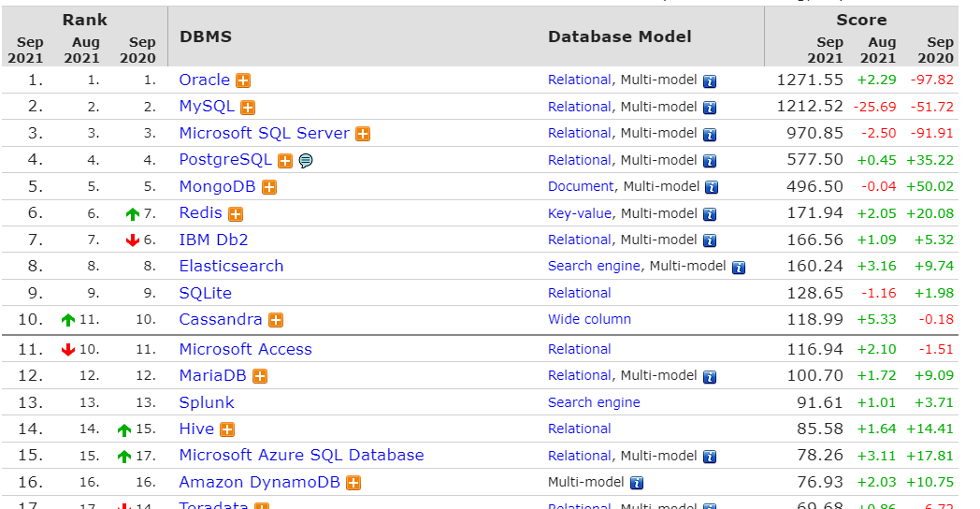Screen dimensions: 980x509
Task: Open the Microsoft Azure SQL Database link
Action: click(x=302, y=456)
